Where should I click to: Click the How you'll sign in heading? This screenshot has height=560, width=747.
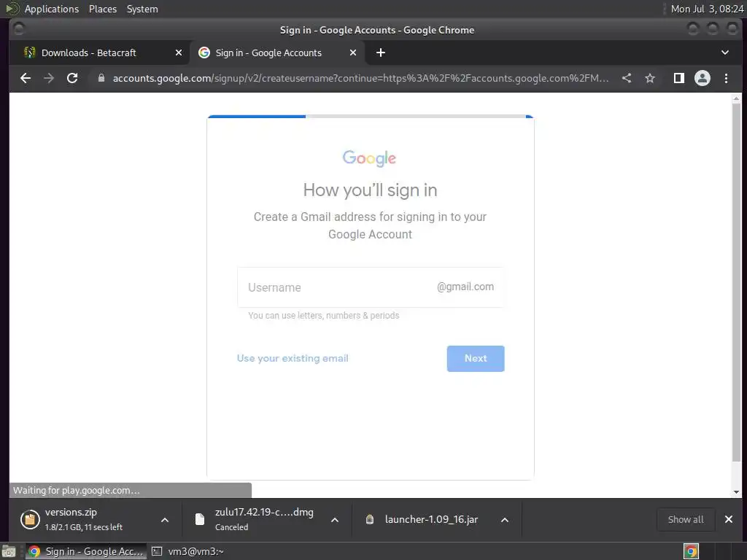[370, 190]
